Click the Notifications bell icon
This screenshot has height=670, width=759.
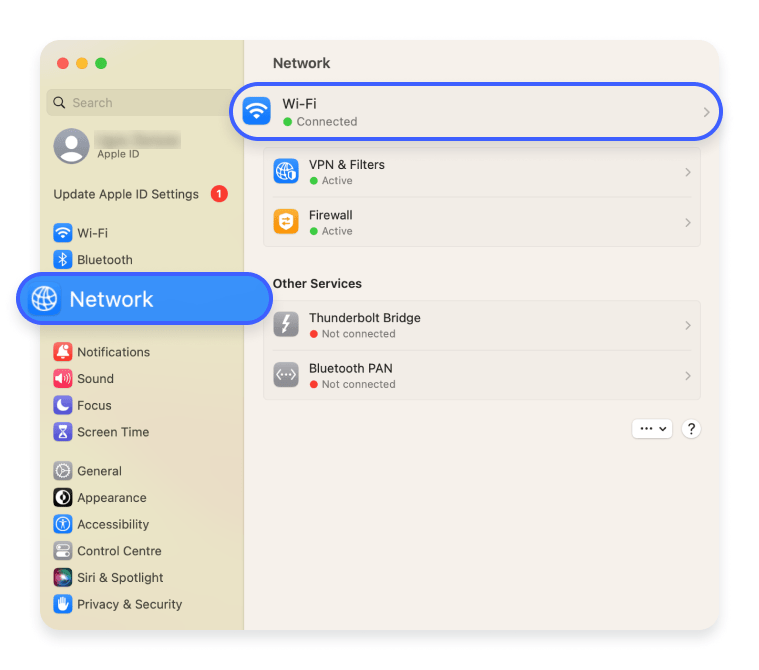[62, 352]
